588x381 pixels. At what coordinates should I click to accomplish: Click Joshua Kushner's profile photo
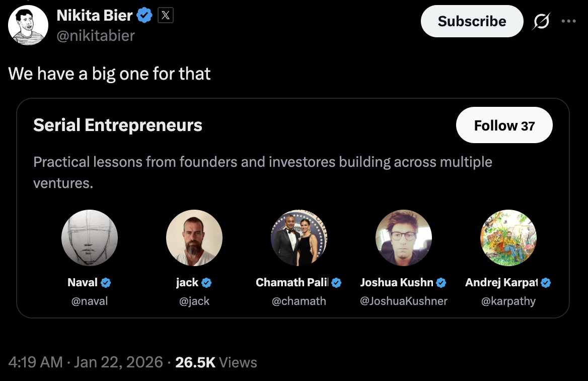point(404,238)
